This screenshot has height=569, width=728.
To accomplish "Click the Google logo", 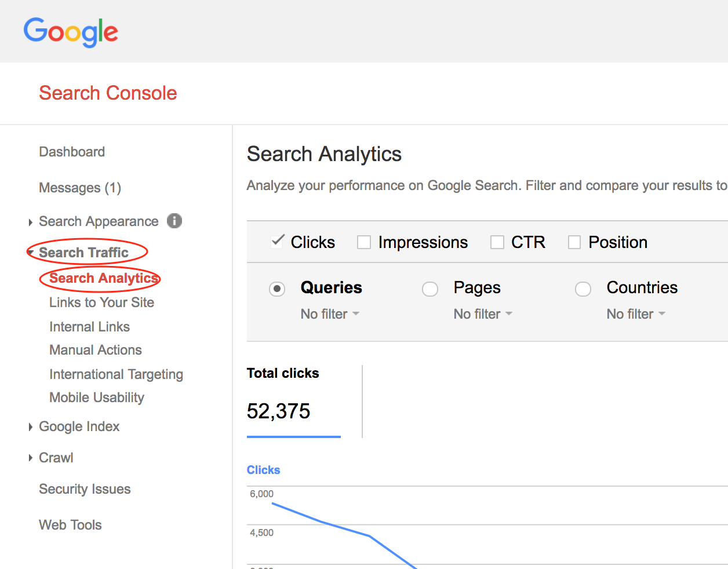I will (x=71, y=32).
